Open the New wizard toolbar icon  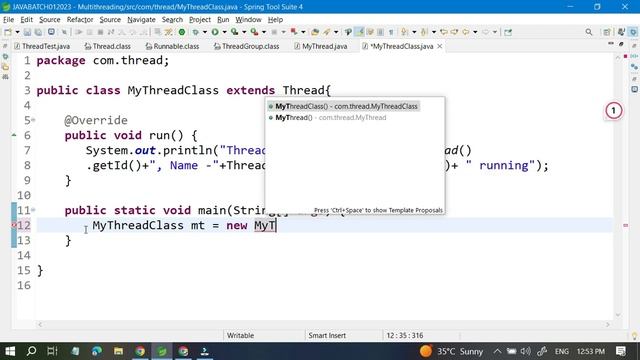coord(8,32)
